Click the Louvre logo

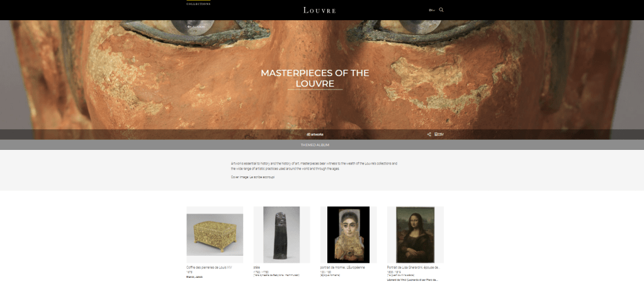click(x=320, y=10)
